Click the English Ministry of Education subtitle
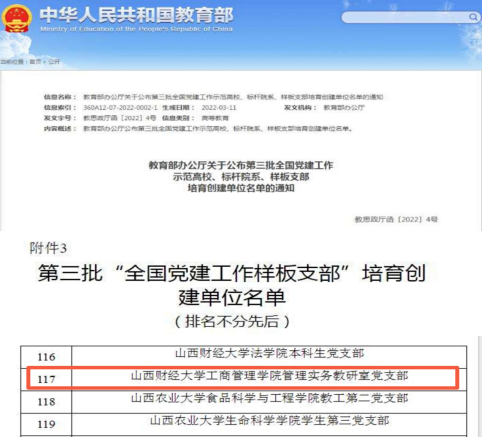482x438 pixels. [x=136, y=29]
